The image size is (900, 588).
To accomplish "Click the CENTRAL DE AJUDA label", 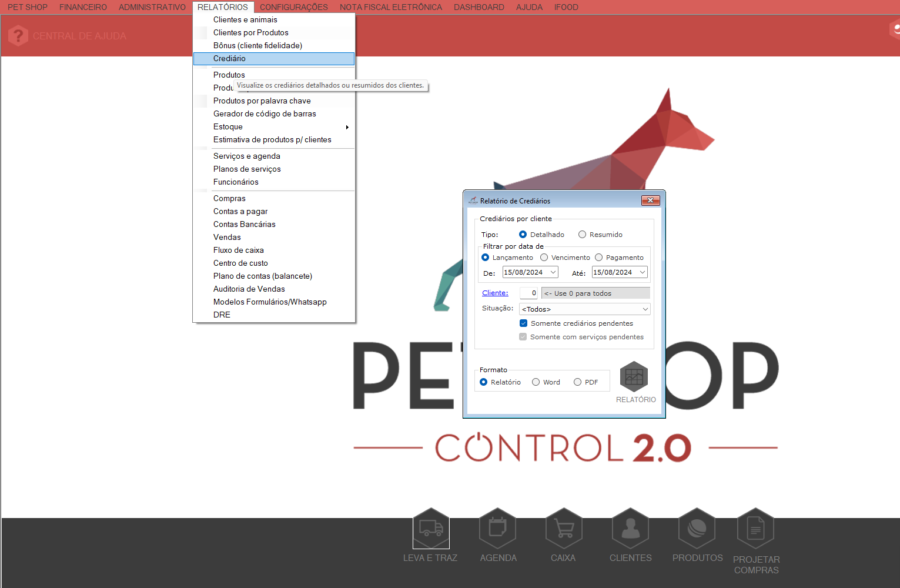I will pyautogui.click(x=79, y=36).
